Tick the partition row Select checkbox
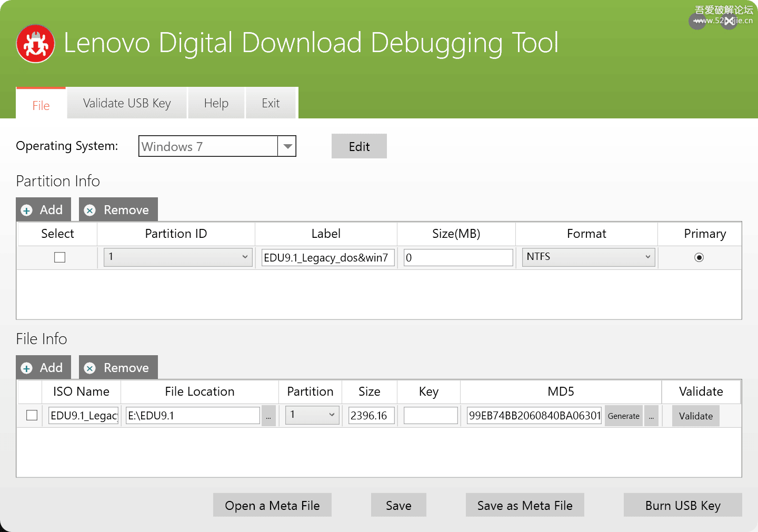 (x=60, y=257)
